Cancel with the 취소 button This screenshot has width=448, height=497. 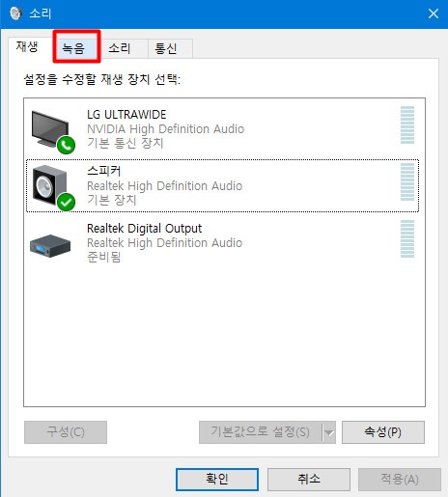click(309, 480)
